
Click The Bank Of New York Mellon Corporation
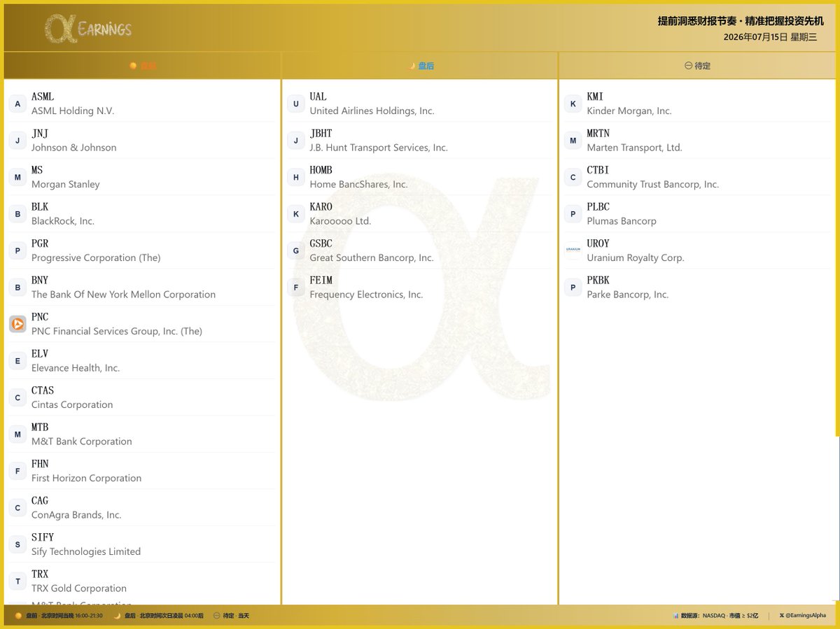point(123,295)
